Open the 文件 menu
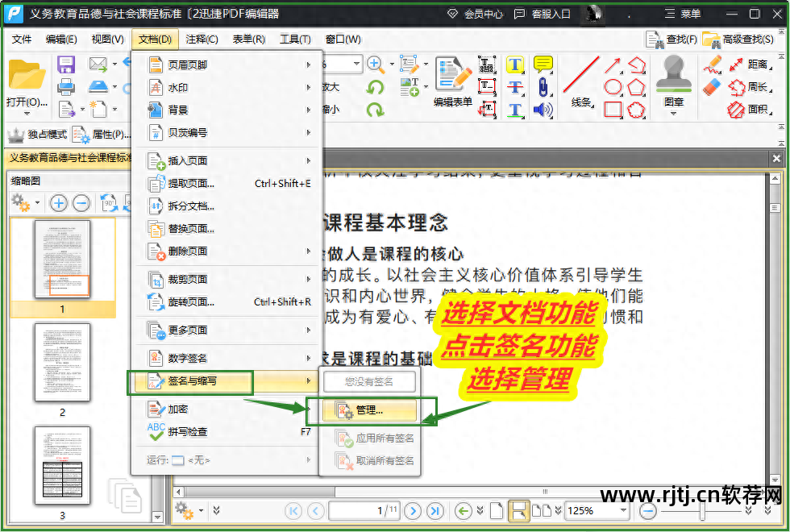 click(22, 39)
